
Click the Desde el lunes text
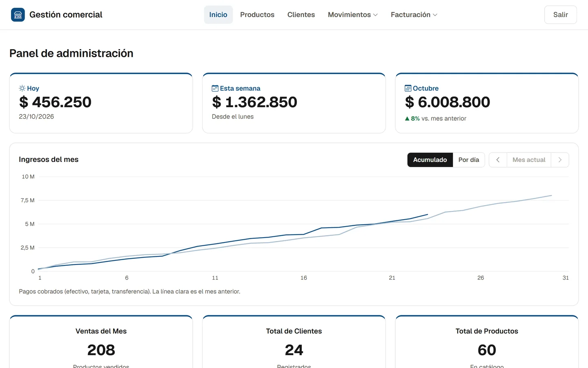tap(233, 117)
